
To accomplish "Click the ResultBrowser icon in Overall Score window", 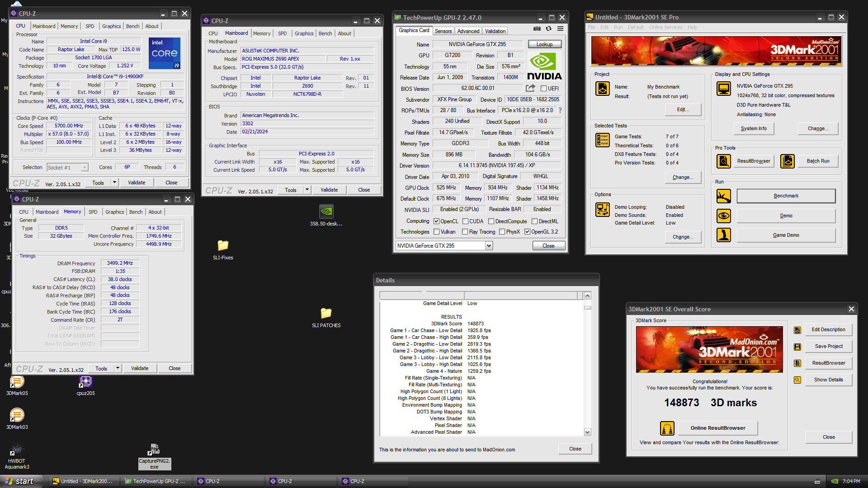I will click(x=797, y=363).
